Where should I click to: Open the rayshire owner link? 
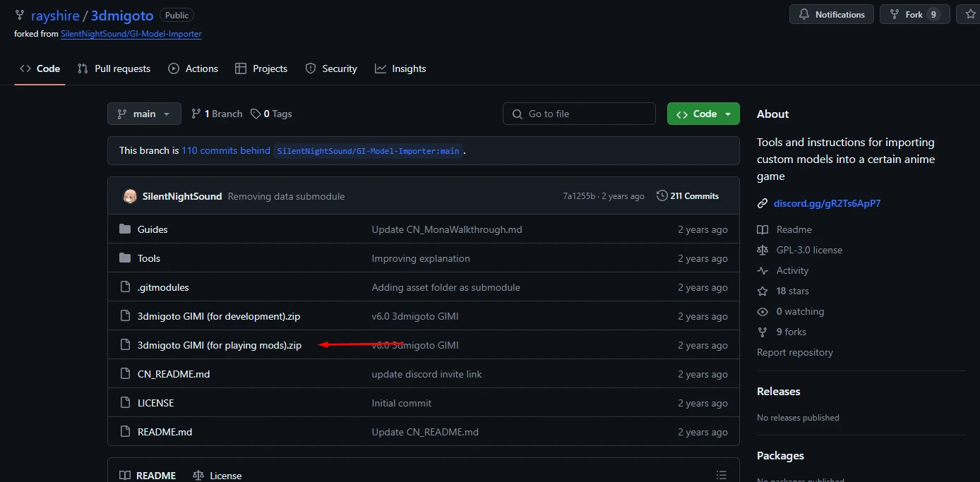54,15
